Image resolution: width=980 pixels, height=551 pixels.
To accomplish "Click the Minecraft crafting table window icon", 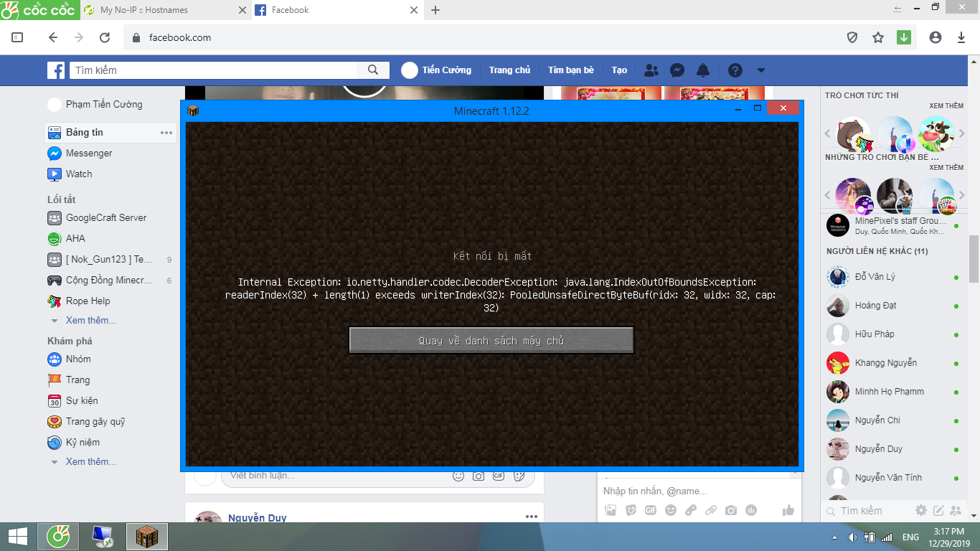I will (x=193, y=110).
